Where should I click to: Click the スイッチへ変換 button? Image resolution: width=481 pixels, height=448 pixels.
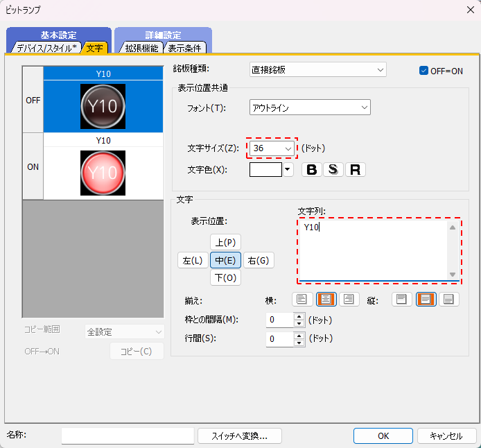click(239, 436)
